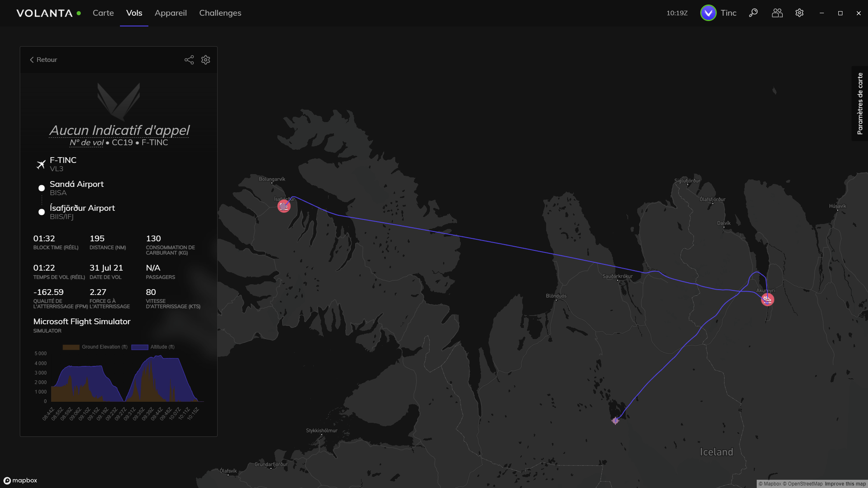Toggle Altitude chart legend series
This screenshot has height=488, width=868.
[153, 347]
